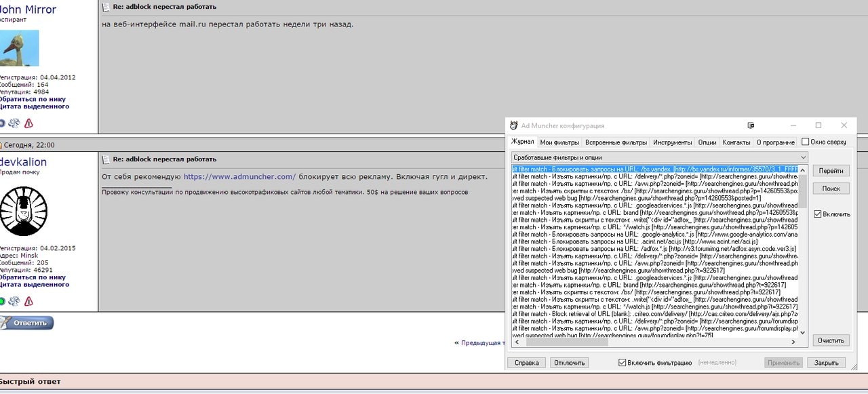
Task: Click the compact-mode icon in Ad Muncher title bar
Action: click(751, 125)
